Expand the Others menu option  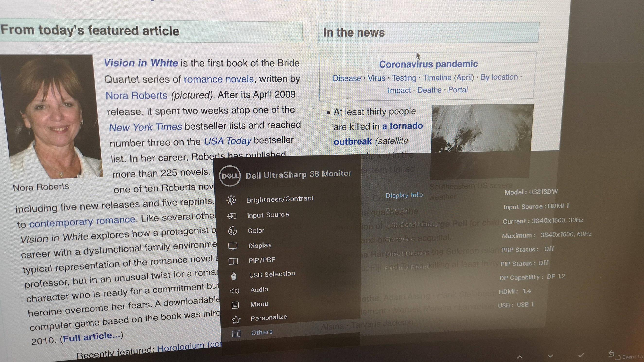tap(262, 332)
